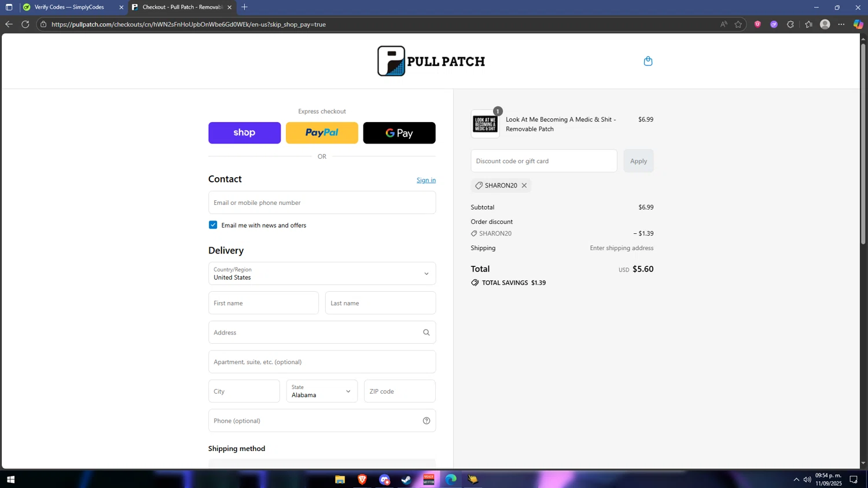Open the State dropdown showing Alabama
Viewport: 868px width, 488px height.
pyautogui.click(x=322, y=391)
